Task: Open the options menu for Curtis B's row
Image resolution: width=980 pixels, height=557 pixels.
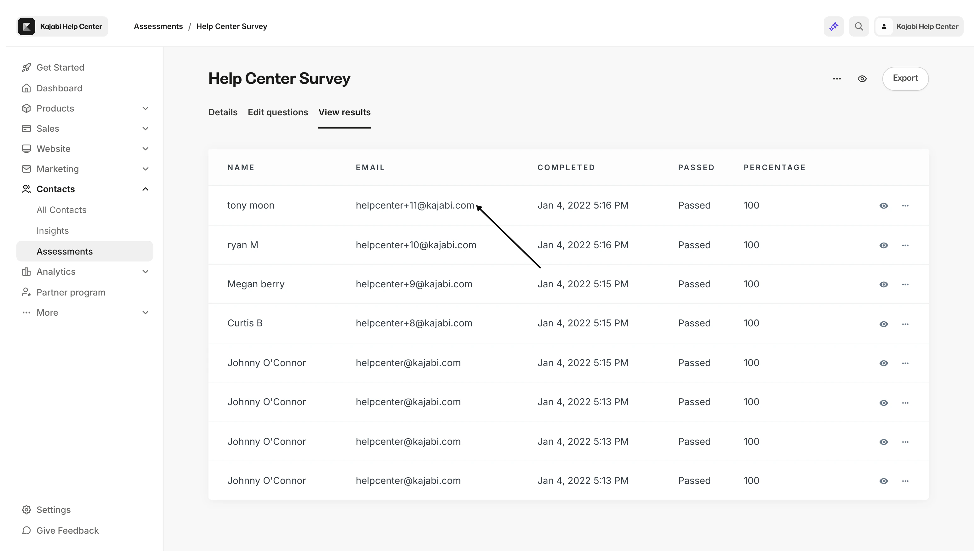Action: pos(906,324)
